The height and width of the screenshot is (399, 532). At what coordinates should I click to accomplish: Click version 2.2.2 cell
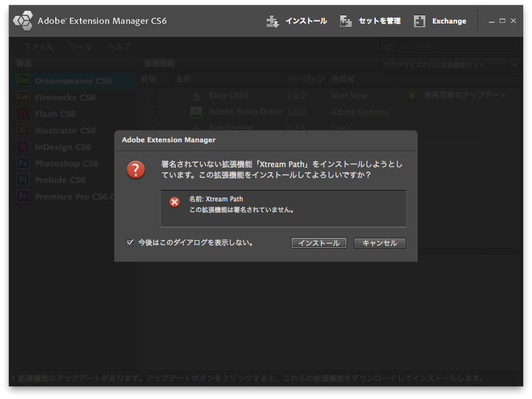(296, 96)
